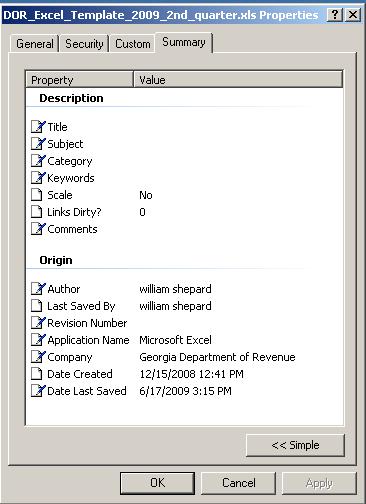Click the editable icon beside Subject

(38, 144)
